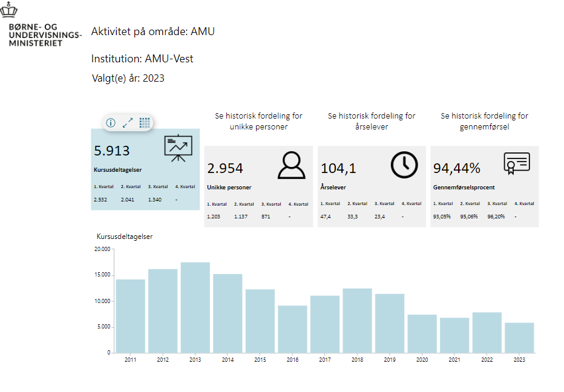564x392 pixels.
Task: Select the 104,1 Årselever total
Action: click(x=338, y=168)
